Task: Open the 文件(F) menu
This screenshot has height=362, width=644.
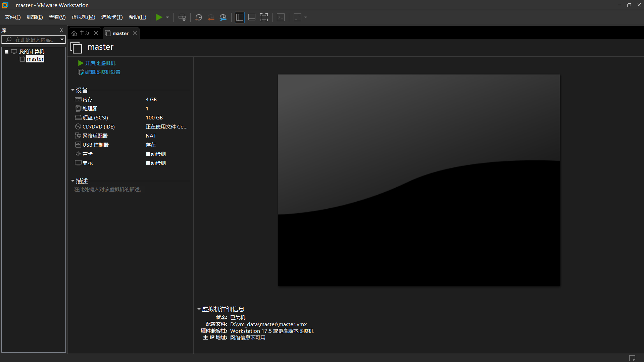Action: pos(13,17)
